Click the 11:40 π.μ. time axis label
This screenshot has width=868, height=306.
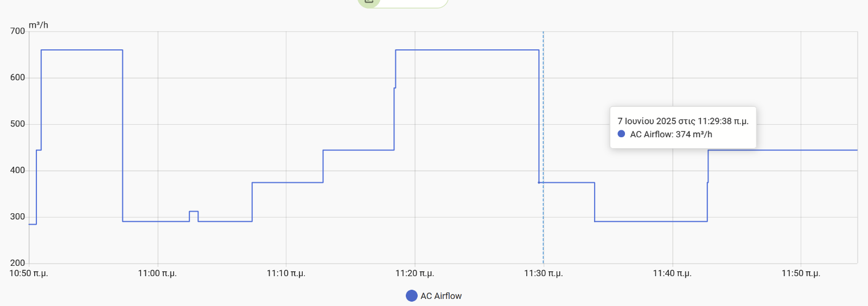click(672, 273)
